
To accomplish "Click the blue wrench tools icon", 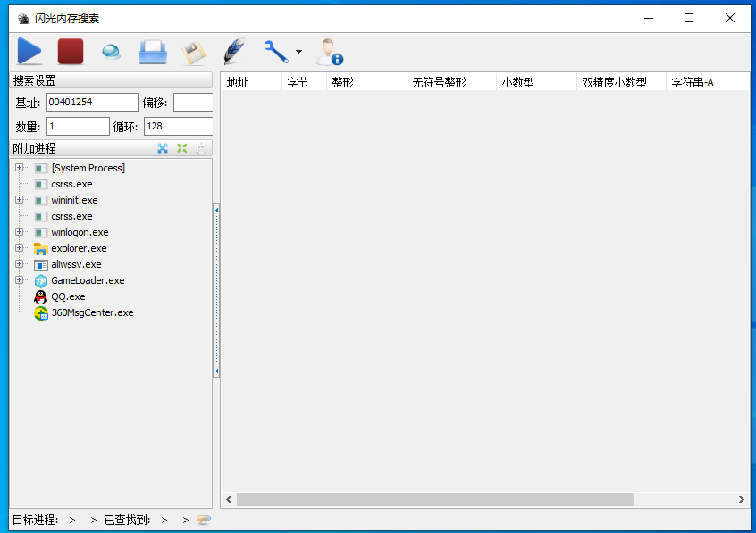I will tap(276, 52).
